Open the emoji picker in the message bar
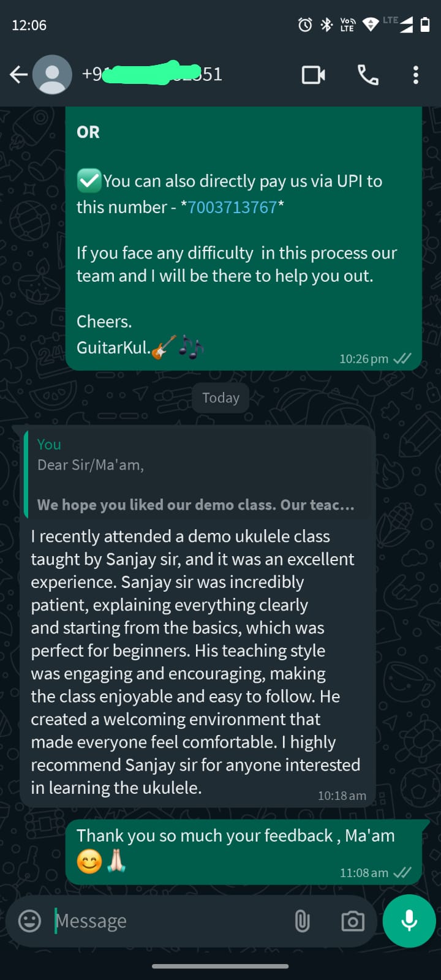Screen dimensions: 441x980 (29, 921)
